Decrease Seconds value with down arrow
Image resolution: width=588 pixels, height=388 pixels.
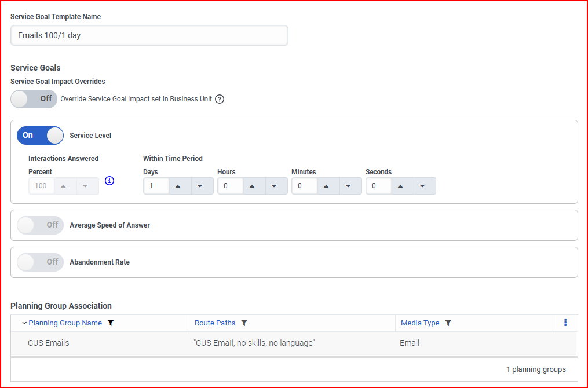pyautogui.click(x=424, y=186)
